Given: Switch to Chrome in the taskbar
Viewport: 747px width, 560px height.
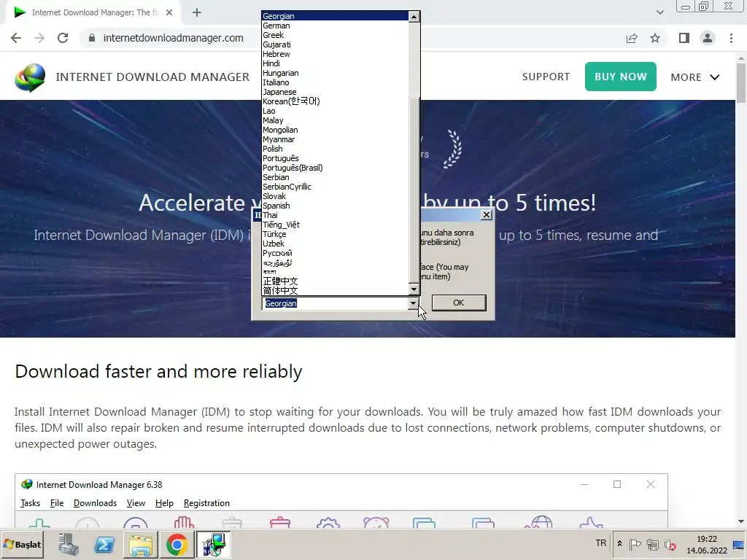Looking at the screenshot, I should (177, 545).
